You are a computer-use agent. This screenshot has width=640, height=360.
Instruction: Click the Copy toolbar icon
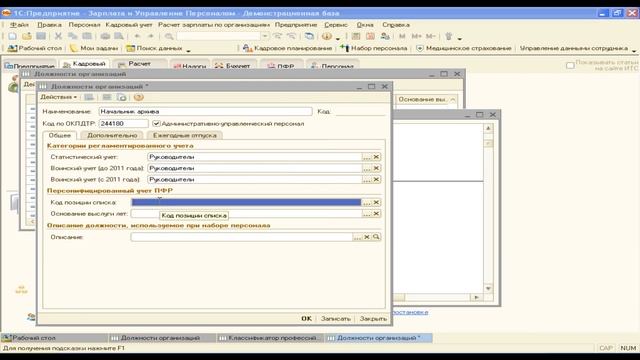72,36
